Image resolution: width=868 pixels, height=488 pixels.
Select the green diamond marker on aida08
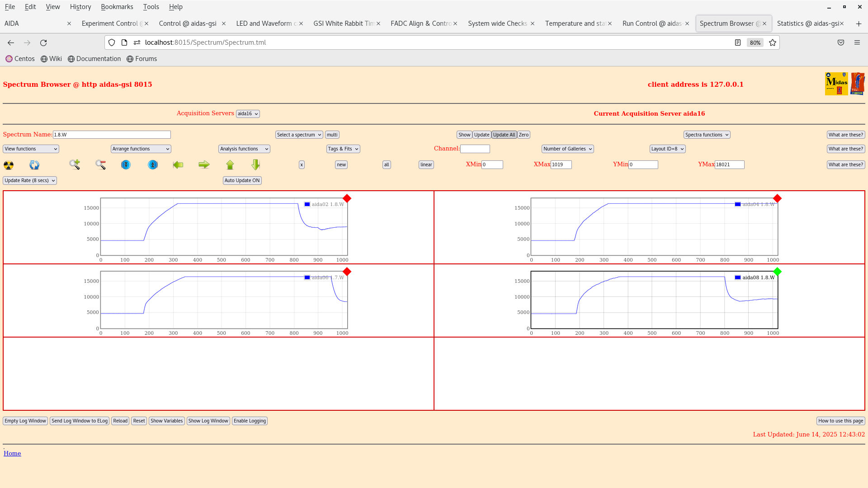pyautogui.click(x=777, y=272)
